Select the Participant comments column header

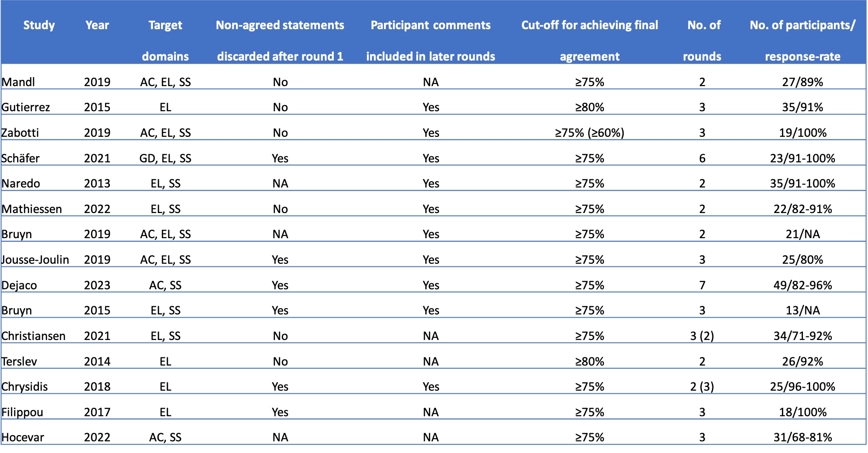pos(430,40)
